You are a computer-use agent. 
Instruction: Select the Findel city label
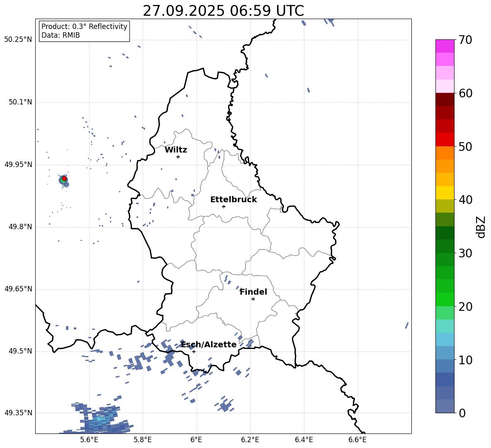[x=253, y=292]
